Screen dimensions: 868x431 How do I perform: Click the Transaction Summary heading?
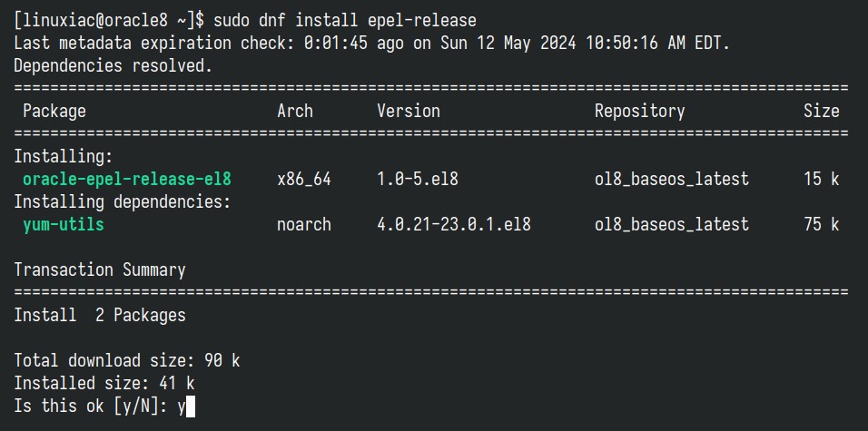coord(100,270)
